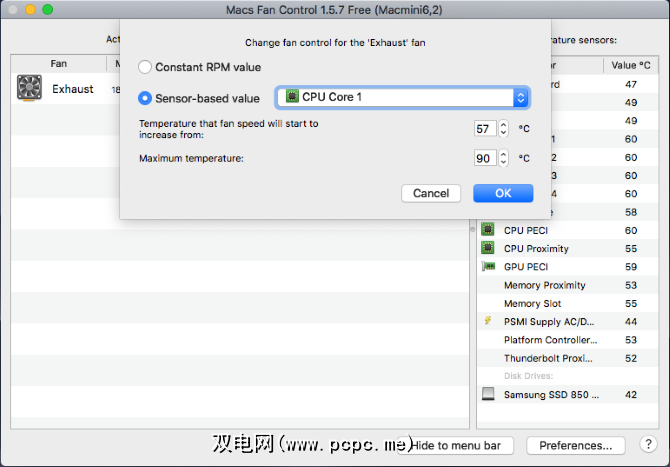
Task: Select the Exhaust fan row label
Action: pos(73,89)
